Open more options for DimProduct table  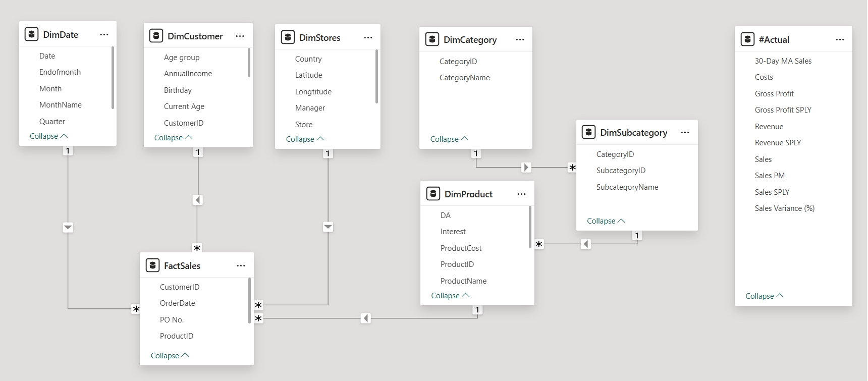pos(521,194)
